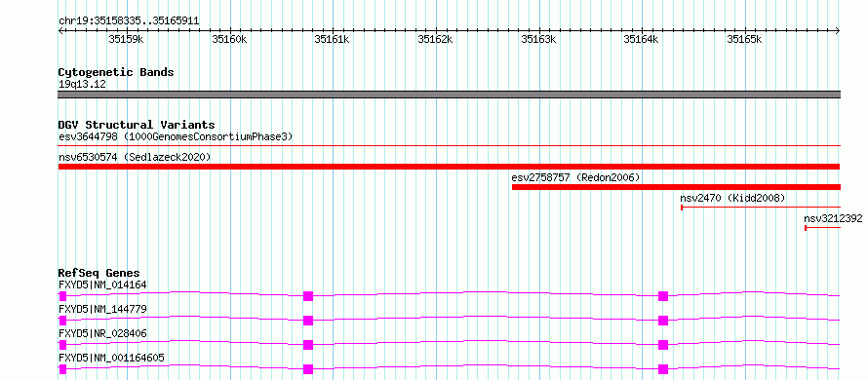Click the nsv2470 (Kidd2008) label

[x=732, y=198]
